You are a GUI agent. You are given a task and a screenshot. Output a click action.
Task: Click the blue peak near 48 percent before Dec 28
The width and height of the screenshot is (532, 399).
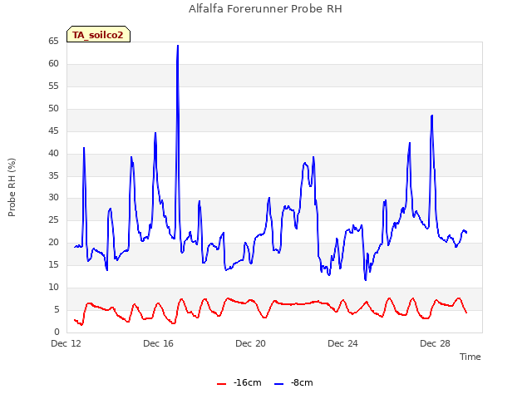[431, 116]
